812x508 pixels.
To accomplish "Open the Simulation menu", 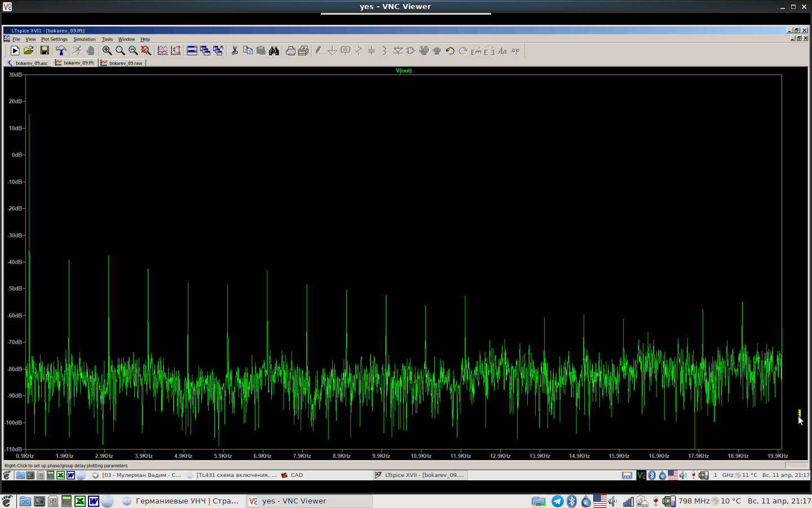I will [85, 40].
